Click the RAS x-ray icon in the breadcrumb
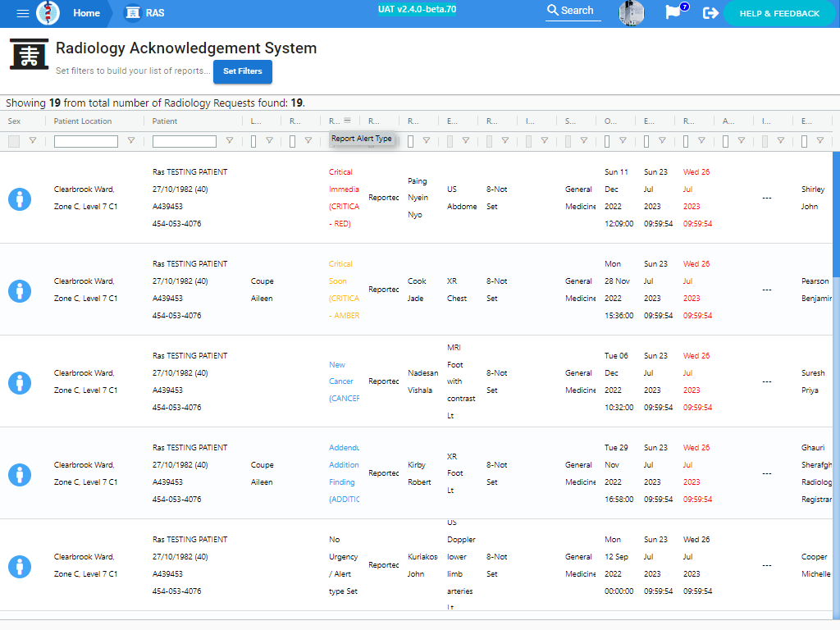This screenshot has width=840, height=630. point(132,13)
